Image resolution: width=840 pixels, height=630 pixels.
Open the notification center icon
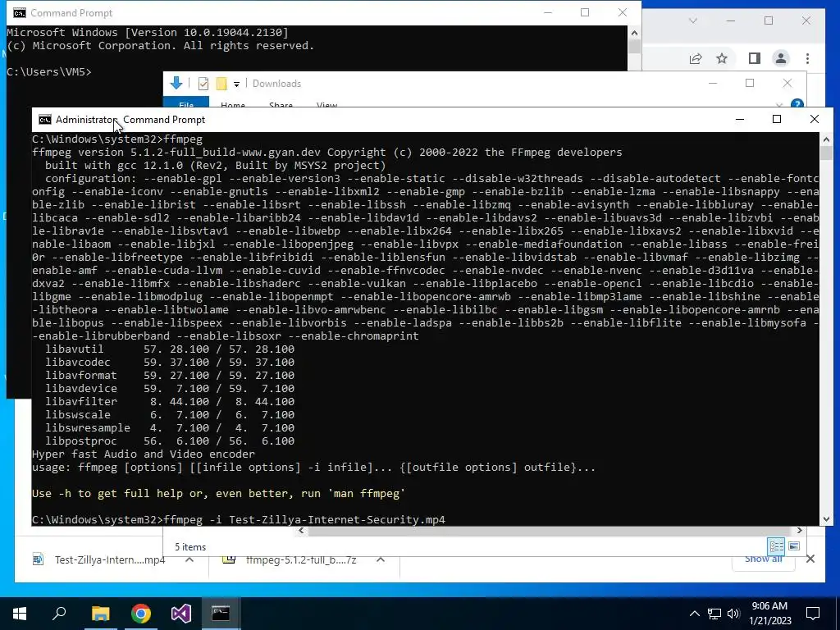click(x=813, y=614)
